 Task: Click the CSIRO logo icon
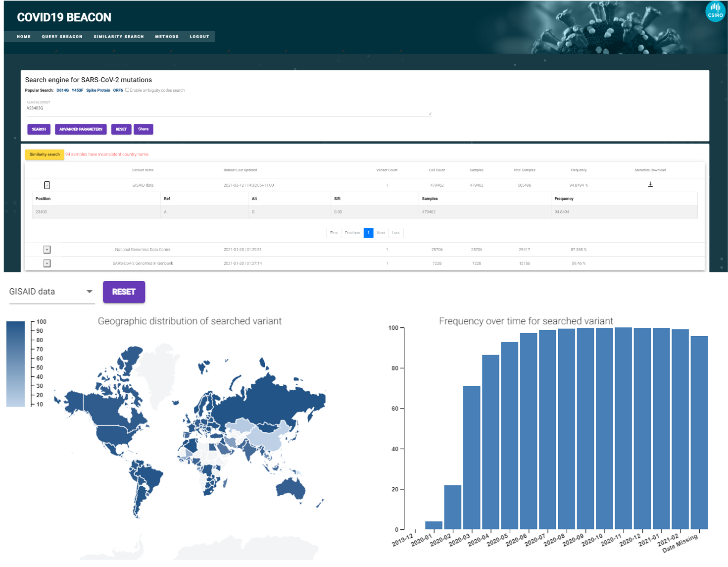point(715,11)
